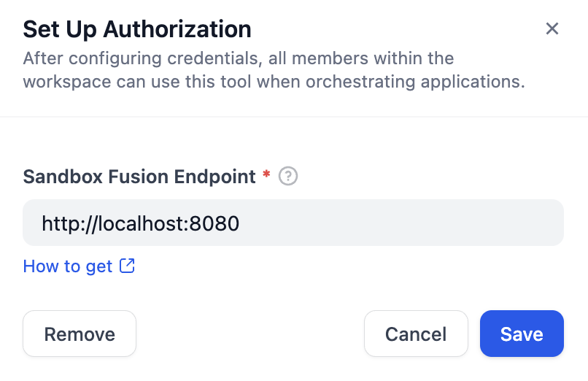
Task: Close the Set Up Authorization dialog
Action: 552,28
